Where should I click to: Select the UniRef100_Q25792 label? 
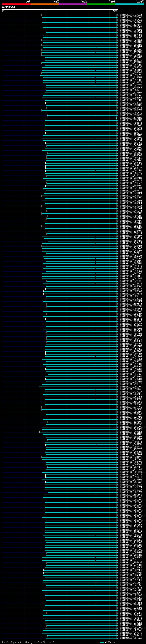pos(131,608)
